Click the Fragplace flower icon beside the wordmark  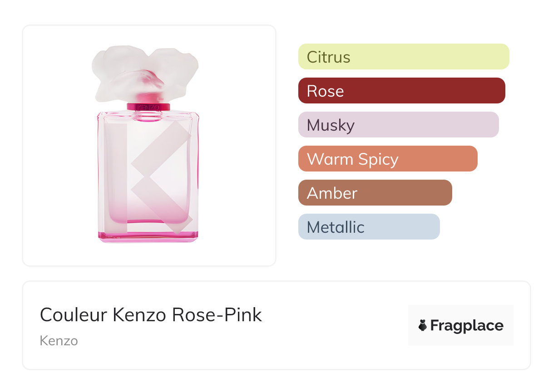(x=423, y=325)
